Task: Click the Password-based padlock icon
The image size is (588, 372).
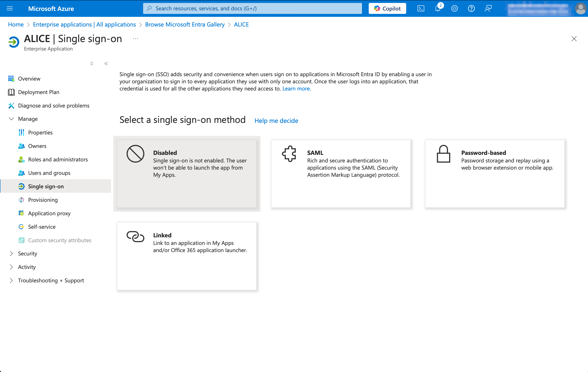Action: (443, 154)
